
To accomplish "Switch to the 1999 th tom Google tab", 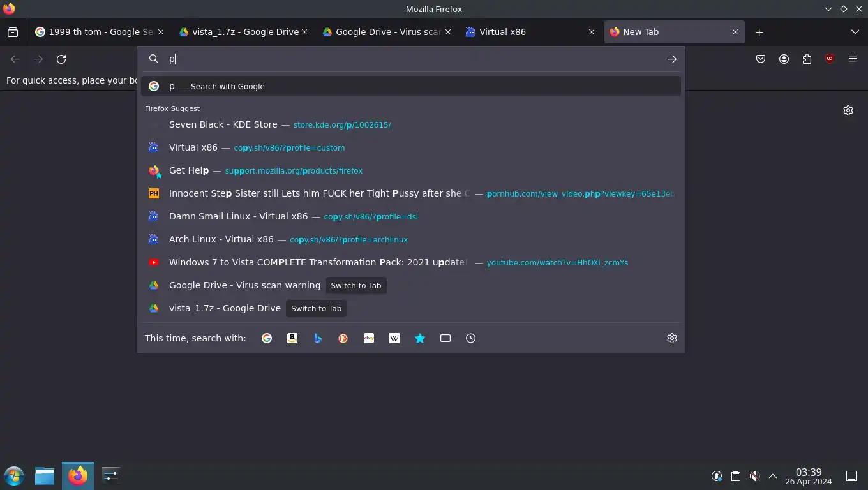I will pos(100,32).
